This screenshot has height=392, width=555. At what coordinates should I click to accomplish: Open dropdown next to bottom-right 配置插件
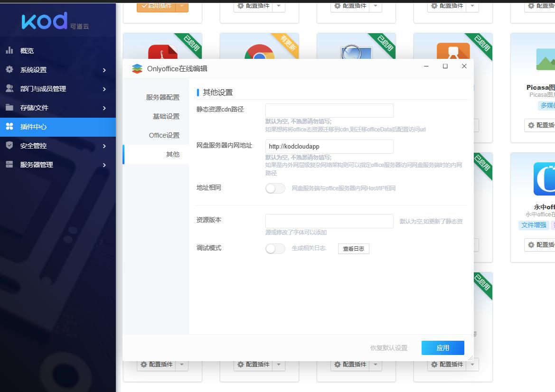coord(472,364)
